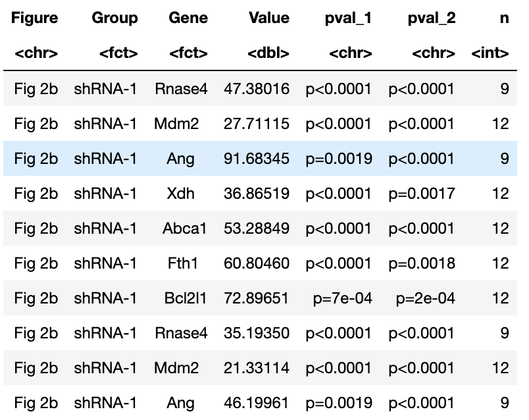Select the Xdh gene cell
The image size is (529, 420).
point(180,194)
